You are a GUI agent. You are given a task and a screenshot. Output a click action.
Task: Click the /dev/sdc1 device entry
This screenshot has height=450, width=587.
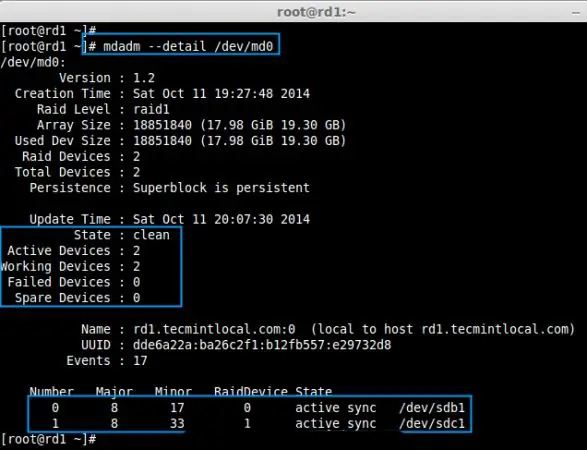pos(432,423)
